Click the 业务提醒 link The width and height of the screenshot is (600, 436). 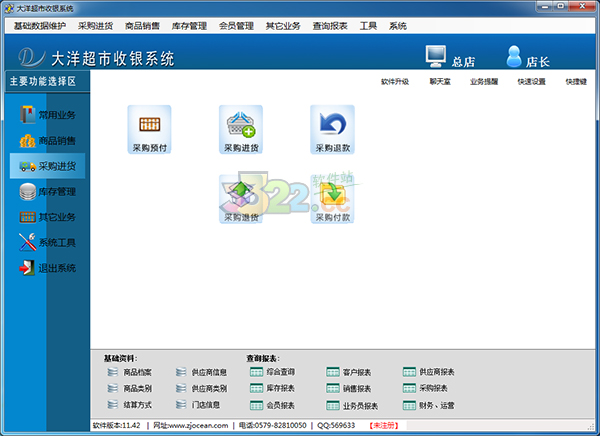(x=484, y=82)
